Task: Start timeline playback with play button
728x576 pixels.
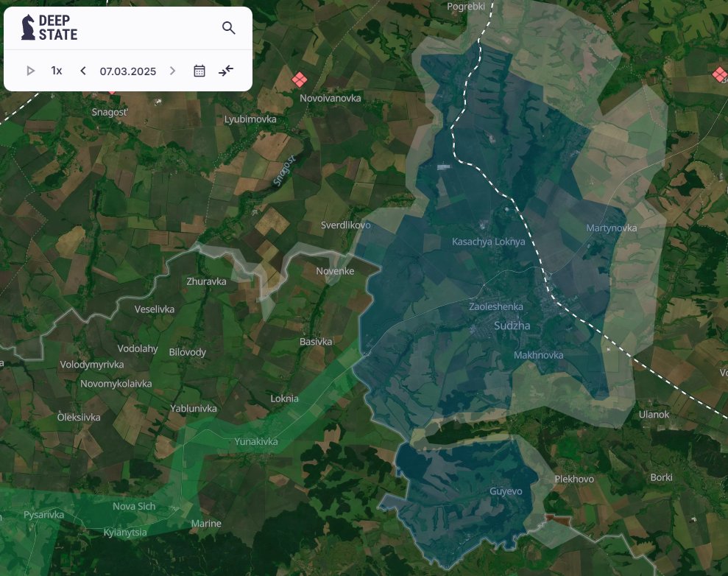Action: [31, 71]
